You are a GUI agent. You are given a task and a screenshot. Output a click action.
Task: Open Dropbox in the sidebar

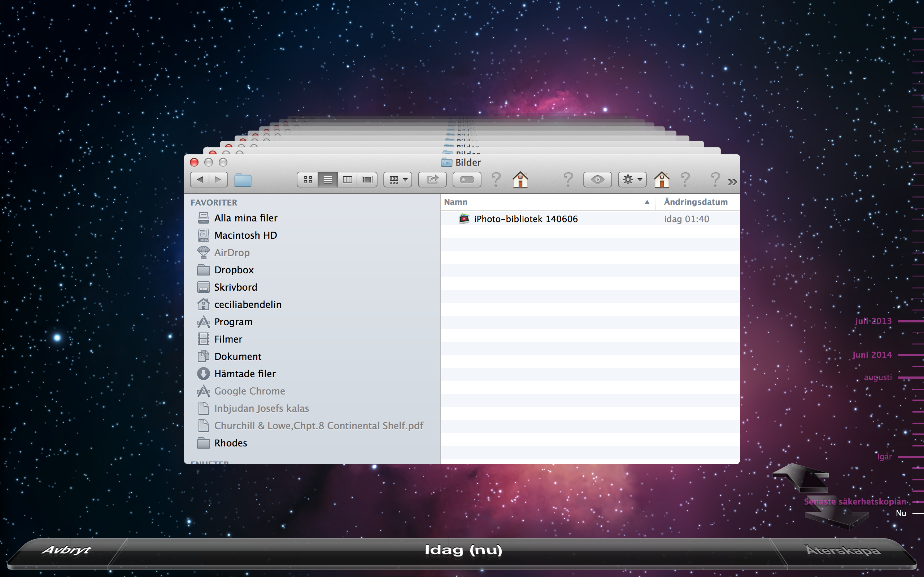click(x=234, y=270)
